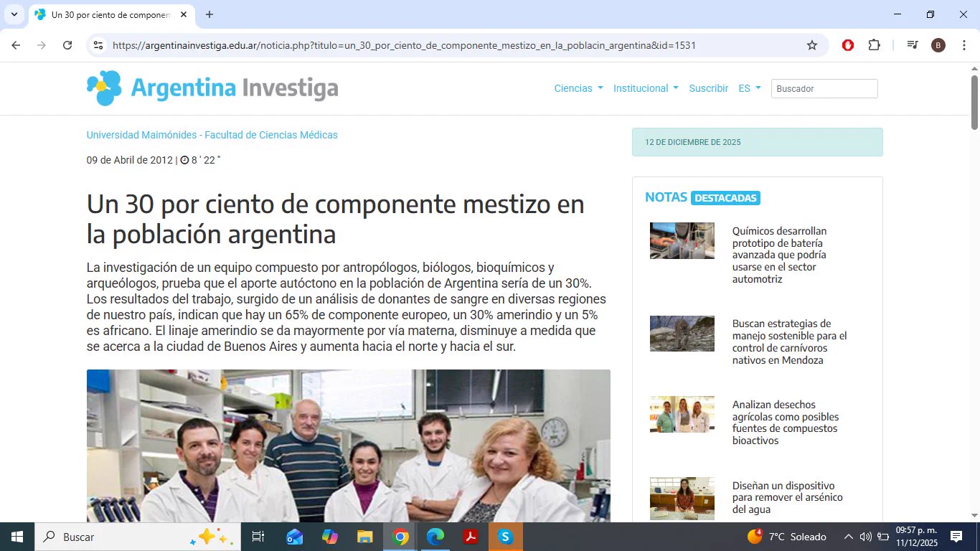Screen dimensions: 980x551
Task: Expand the Institucional dropdown menu
Action: click(646, 88)
